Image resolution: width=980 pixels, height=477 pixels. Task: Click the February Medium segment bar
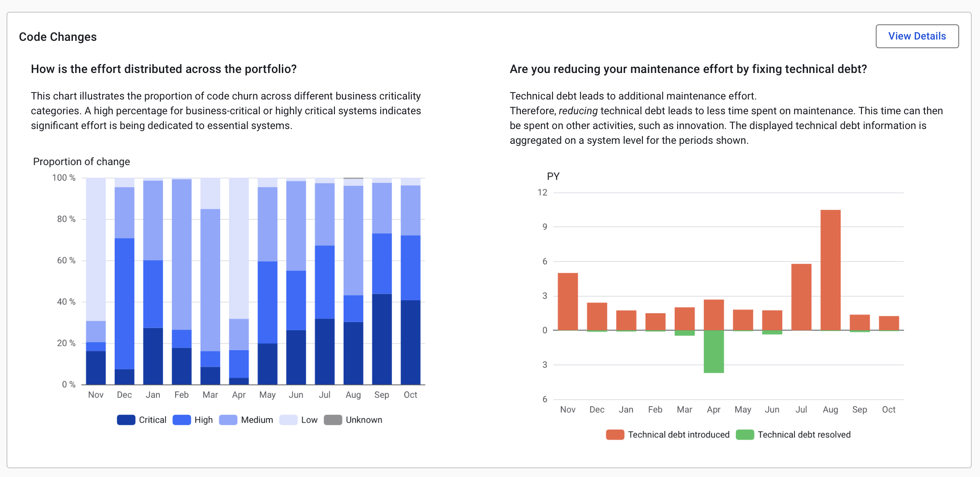[x=182, y=255]
